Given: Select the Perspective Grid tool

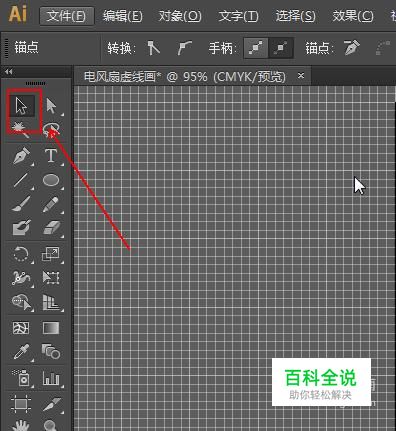Looking at the screenshot, I should [51, 302].
